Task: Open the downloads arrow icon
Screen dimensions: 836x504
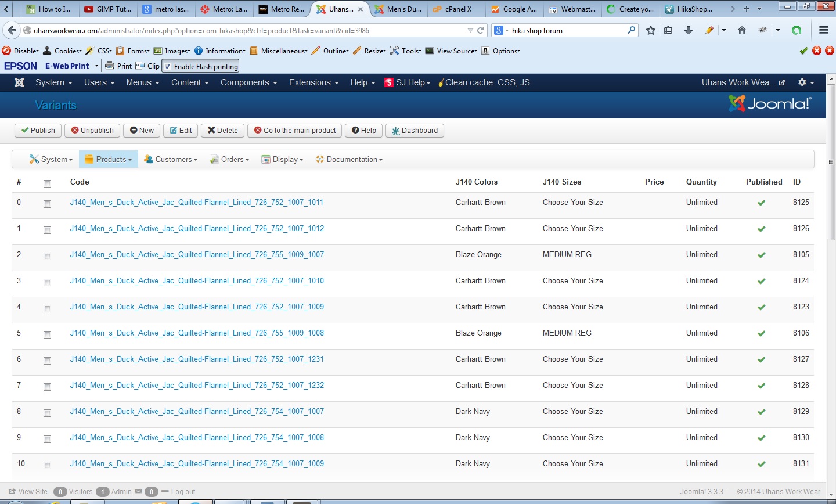Action: (x=689, y=30)
